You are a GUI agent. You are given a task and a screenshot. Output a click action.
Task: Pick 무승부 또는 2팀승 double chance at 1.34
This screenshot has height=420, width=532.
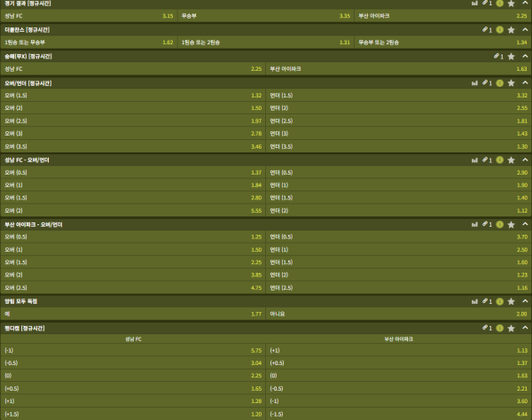point(442,42)
